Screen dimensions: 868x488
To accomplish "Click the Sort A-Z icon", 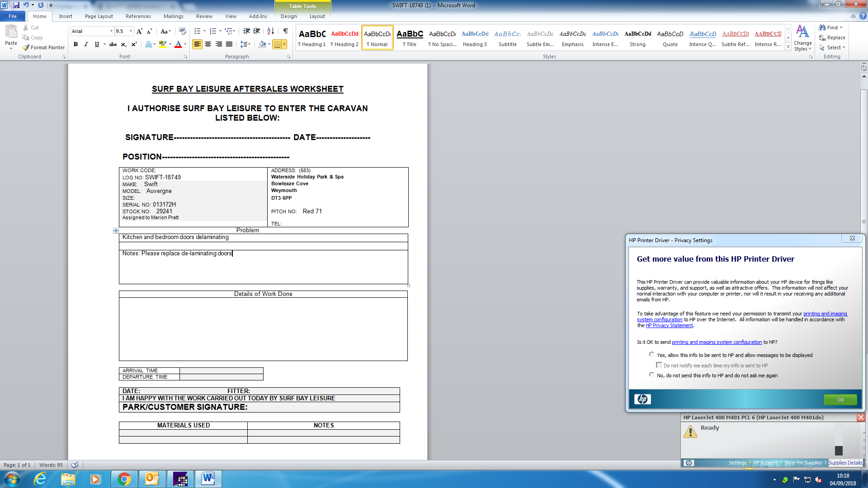I will coord(270,31).
